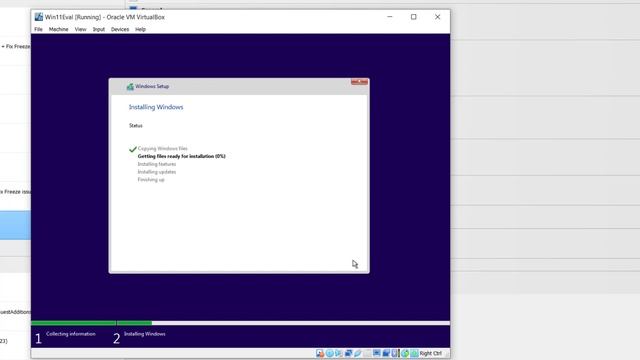
Task: Click the 'Status' label
Action: 136,126
